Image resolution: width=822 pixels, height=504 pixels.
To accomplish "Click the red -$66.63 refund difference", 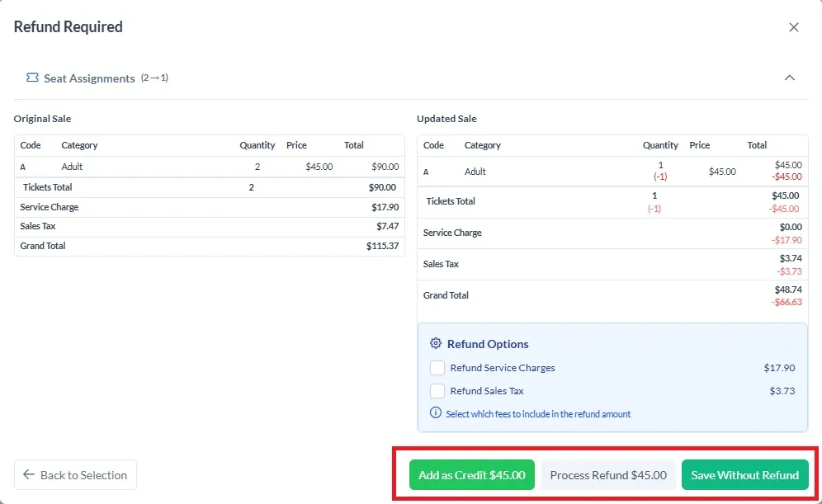I will coord(787,302).
